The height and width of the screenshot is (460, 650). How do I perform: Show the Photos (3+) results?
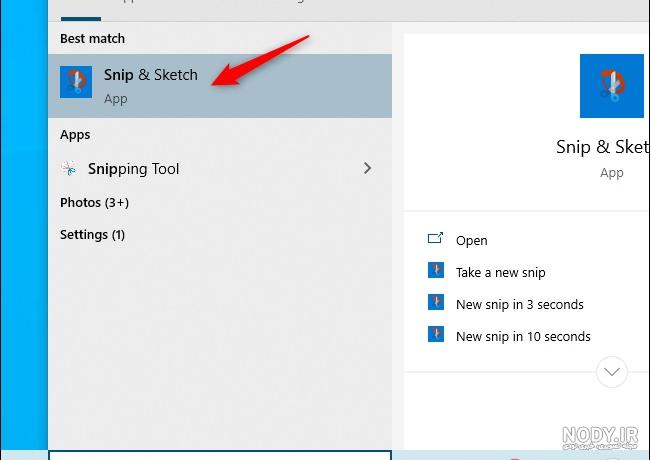click(x=95, y=203)
